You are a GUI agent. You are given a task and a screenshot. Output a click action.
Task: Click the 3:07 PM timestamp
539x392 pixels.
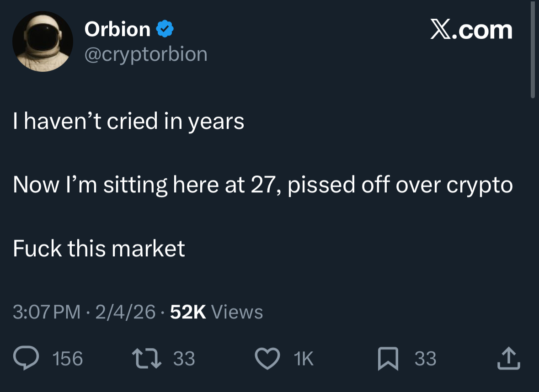46,312
